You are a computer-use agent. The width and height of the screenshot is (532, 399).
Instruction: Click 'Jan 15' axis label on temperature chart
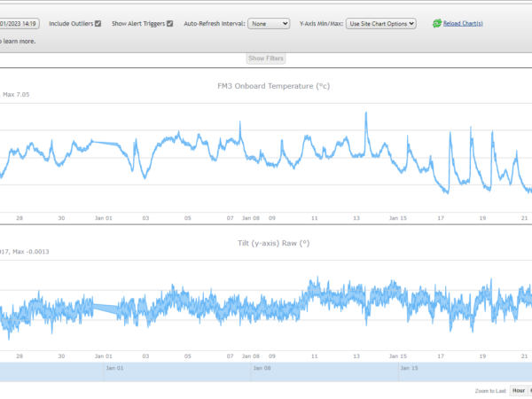397,218
